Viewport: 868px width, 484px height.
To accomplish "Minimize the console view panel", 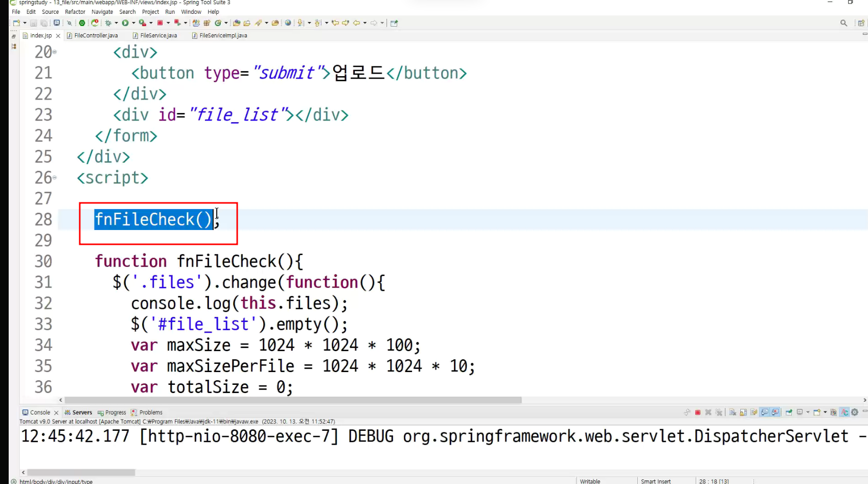I will (x=865, y=411).
